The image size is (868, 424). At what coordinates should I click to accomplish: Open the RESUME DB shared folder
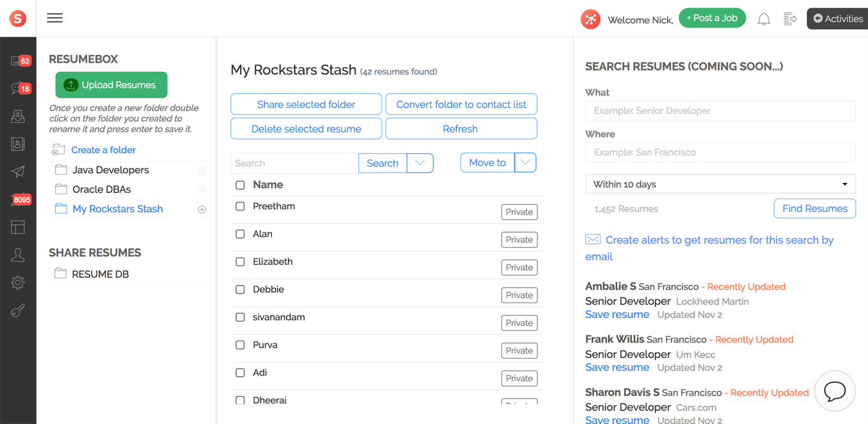[x=100, y=274]
